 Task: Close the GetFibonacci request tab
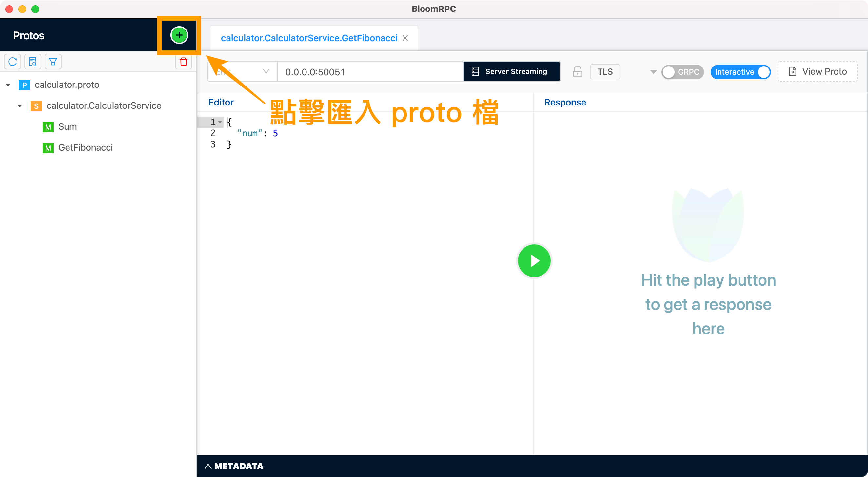[405, 38]
